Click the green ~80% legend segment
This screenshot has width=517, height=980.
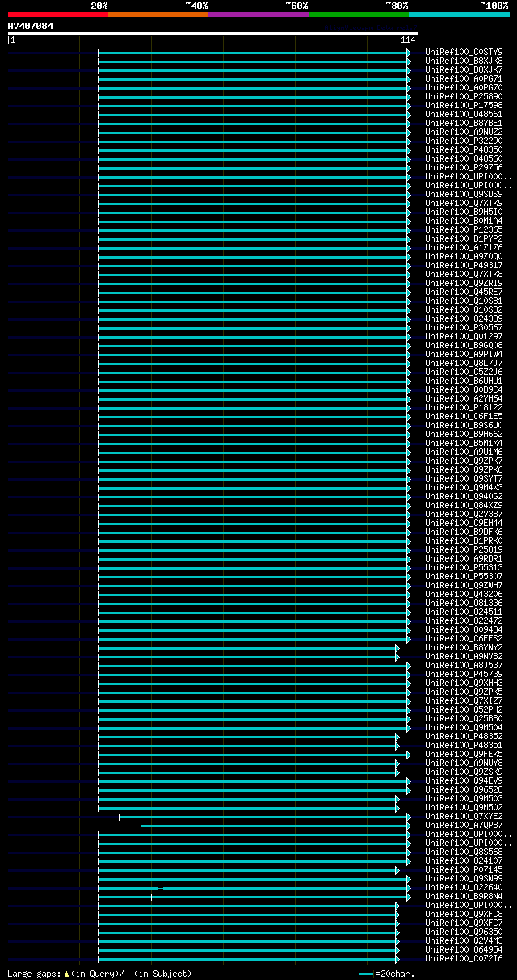point(358,15)
